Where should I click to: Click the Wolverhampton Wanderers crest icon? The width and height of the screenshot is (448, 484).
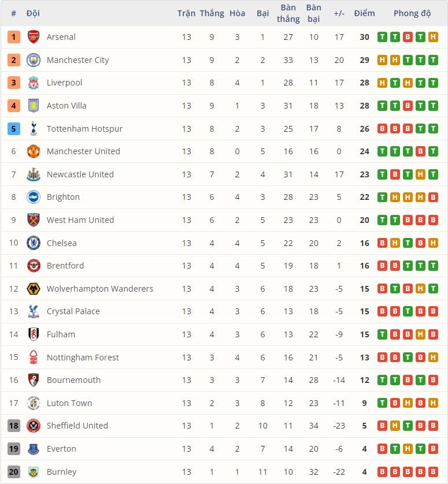click(34, 289)
